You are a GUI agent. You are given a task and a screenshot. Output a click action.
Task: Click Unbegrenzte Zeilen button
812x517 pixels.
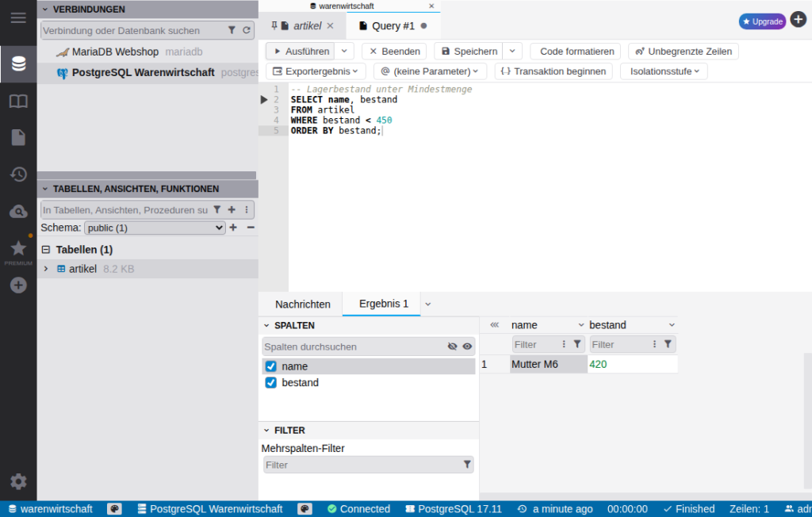coord(683,52)
